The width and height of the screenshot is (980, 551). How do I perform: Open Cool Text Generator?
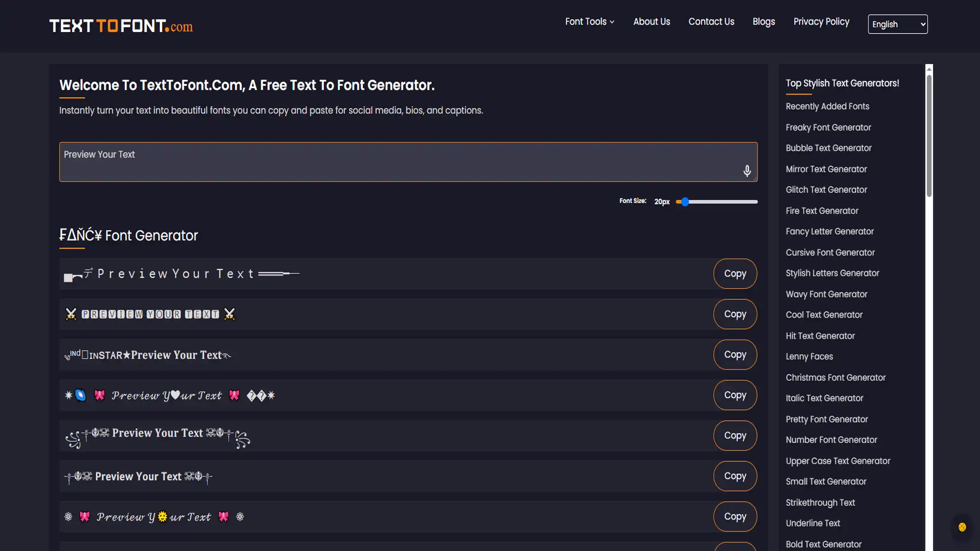(824, 315)
